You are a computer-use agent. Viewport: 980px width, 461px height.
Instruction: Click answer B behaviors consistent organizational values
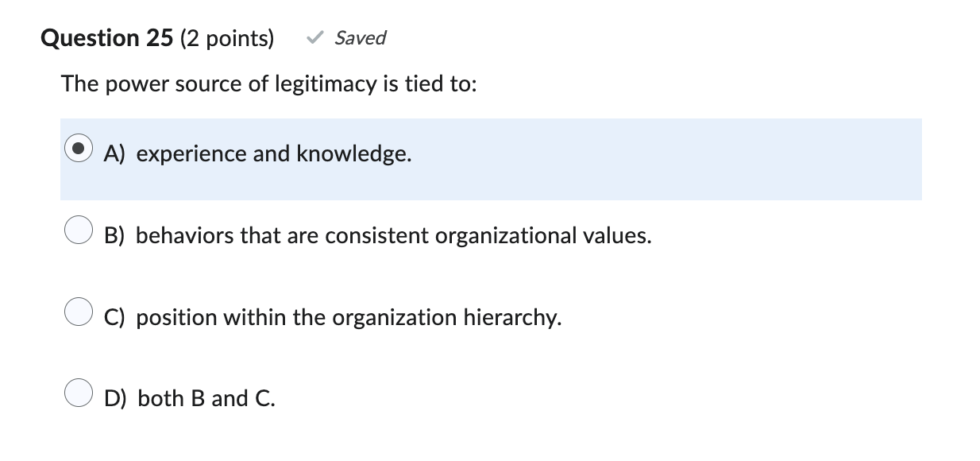point(393,234)
